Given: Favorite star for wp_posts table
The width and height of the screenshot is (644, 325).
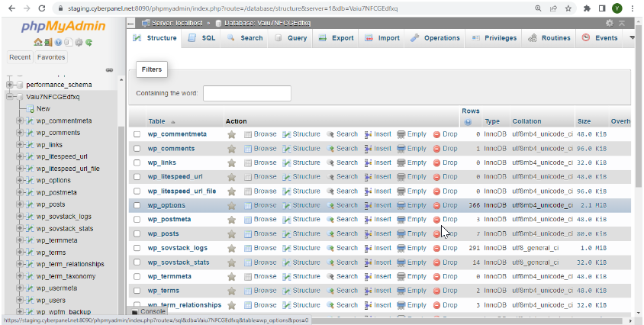Looking at the screenshot, I should point(232,233).
